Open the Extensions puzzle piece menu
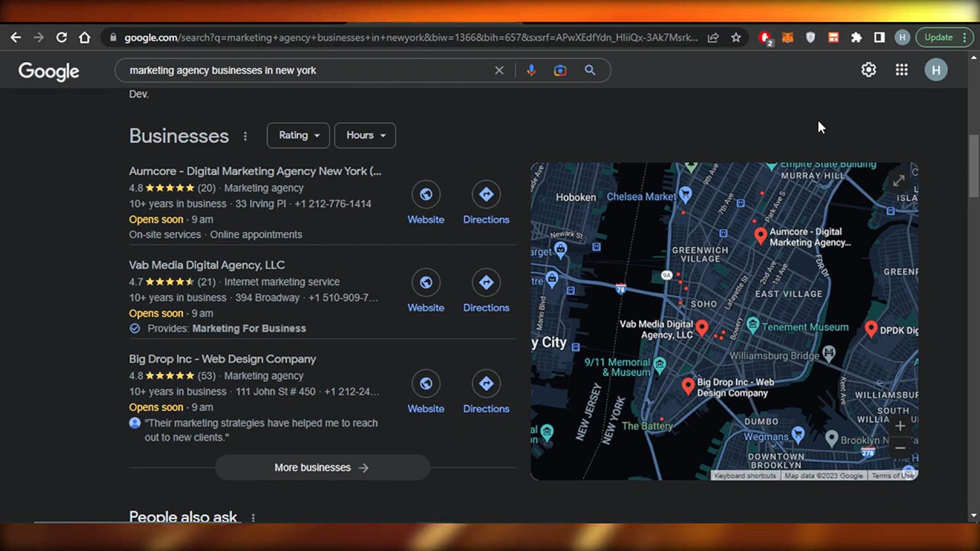Screen dimensions: 980x551 [x=856, y=37]
